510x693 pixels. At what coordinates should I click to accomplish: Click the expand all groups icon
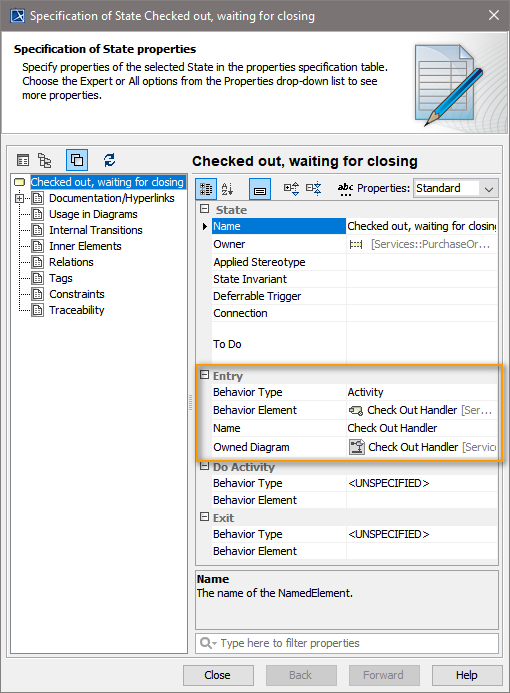pyautogui.click(x=292, y=189)
